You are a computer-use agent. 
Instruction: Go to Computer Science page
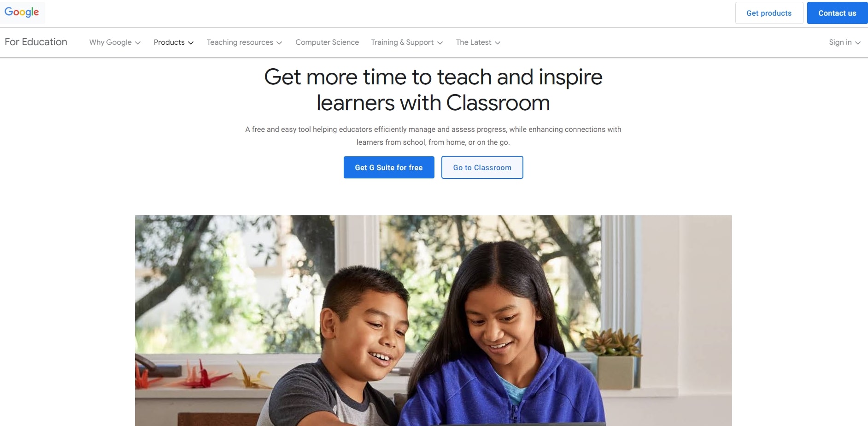tap(327, 42)
